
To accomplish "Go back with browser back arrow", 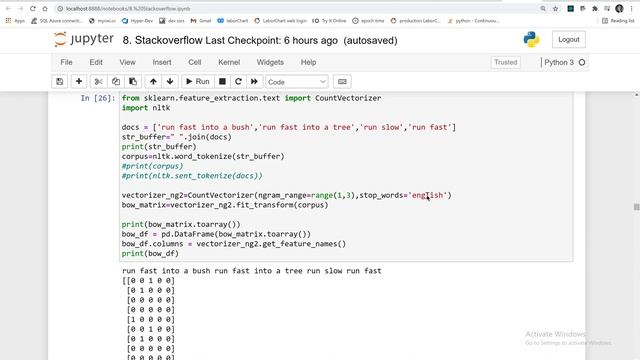I will [8, 9].
